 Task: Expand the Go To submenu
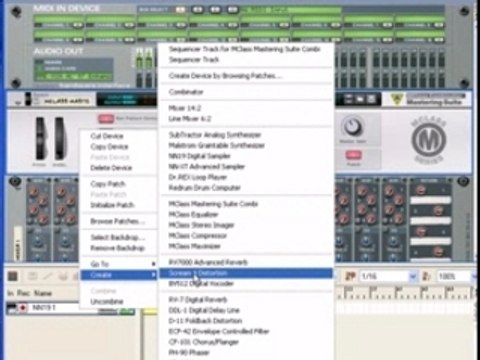(119, 264)
